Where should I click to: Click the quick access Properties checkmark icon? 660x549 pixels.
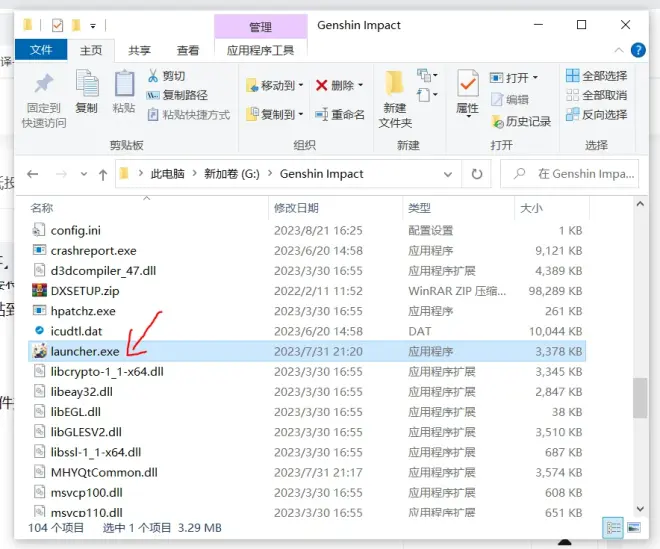[57, 25]
